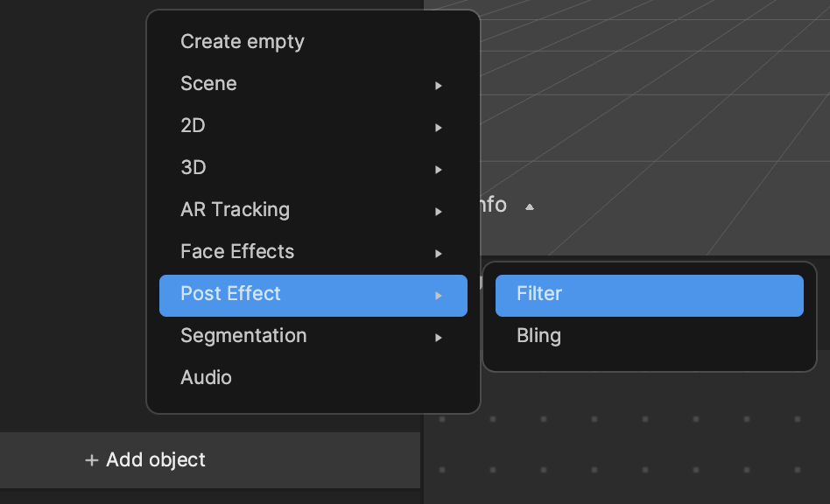Select the highlighted Post Effect entry
The image size is (830, 504).
(x=313, y=296)
